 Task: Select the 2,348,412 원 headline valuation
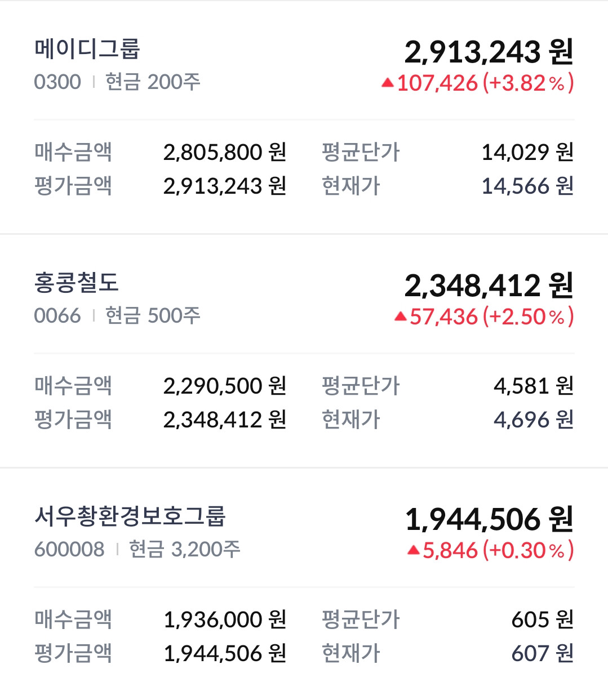tap(489, 286)
